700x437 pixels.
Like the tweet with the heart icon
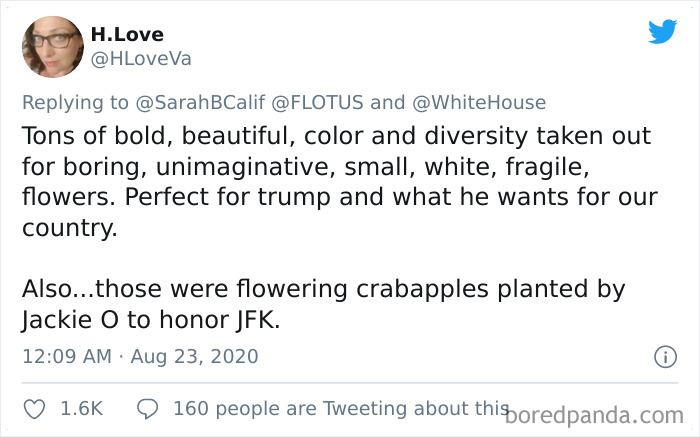click(33, 409)
